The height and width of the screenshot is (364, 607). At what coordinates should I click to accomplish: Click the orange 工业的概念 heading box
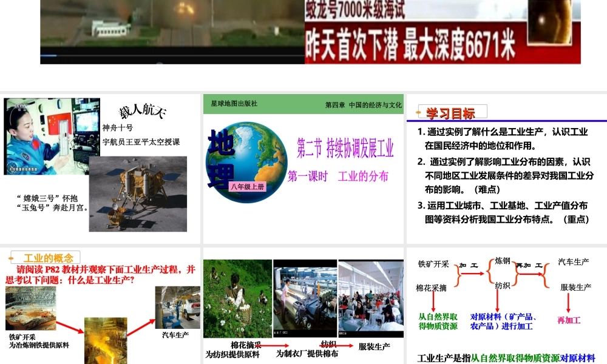[46, 258]
